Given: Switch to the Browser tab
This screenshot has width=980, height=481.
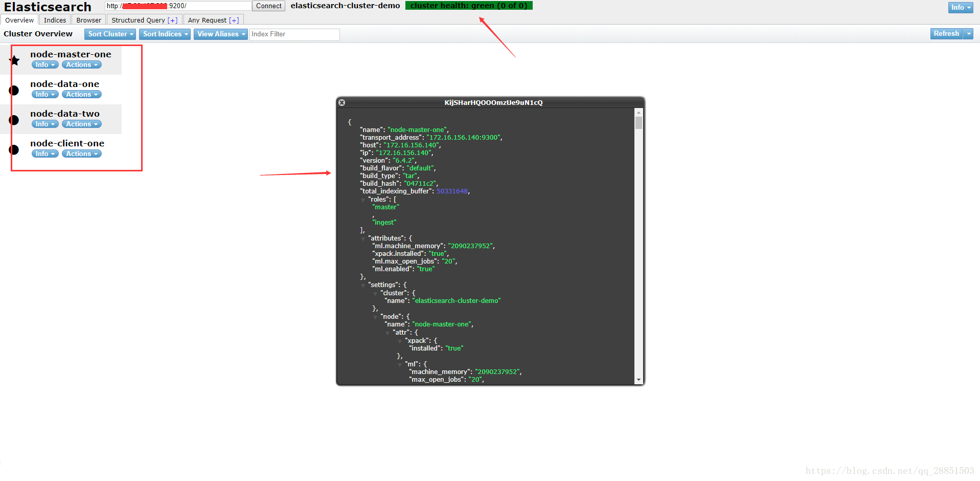Looking at the screenshot, I should pos(89,20).
